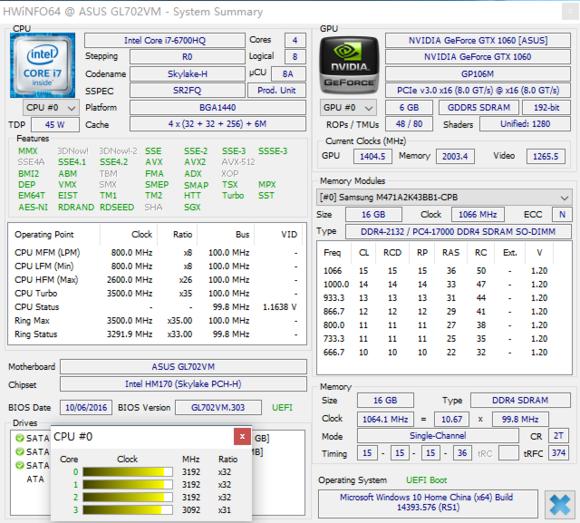Screen dimensions: 580x523
Task: Click the memory multiplier 10.67 field
Action: [452, 419]
